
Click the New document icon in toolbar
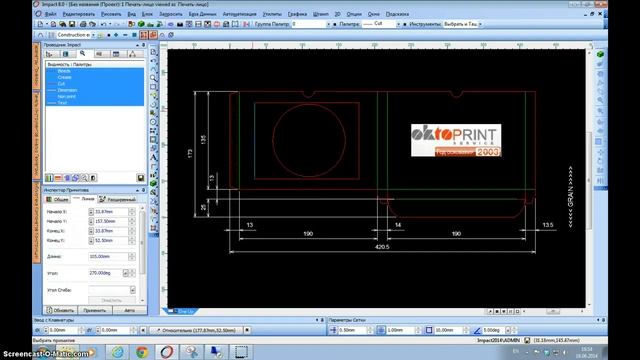pyautogui.click(x=40, y=24)
